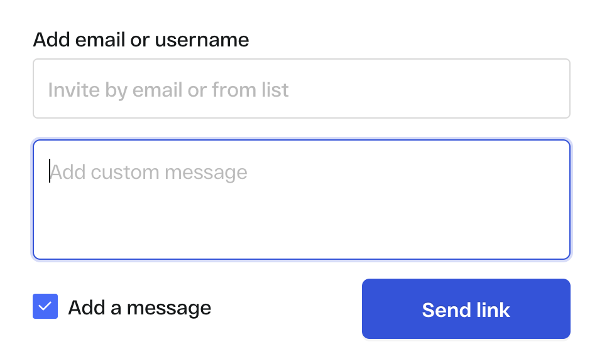Click the 'Invite by email' placeholder text
Viewport: 607px width, 364px height.
coord(168,90)
